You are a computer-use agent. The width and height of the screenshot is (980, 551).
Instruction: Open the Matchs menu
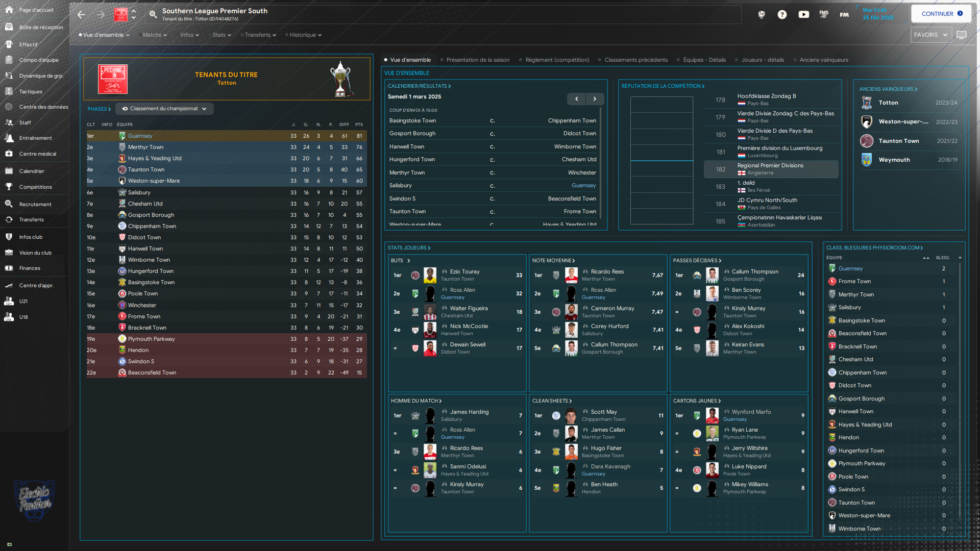pyautogui.click(x=155, y=35)
